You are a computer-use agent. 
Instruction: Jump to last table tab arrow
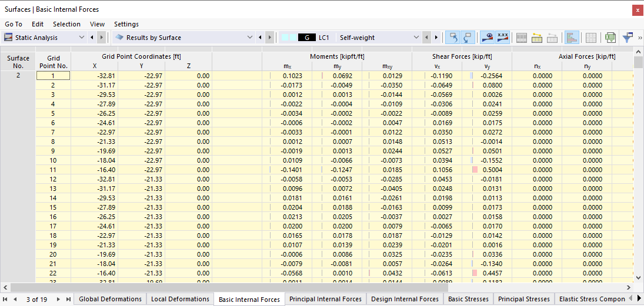(x=68, y=299)
